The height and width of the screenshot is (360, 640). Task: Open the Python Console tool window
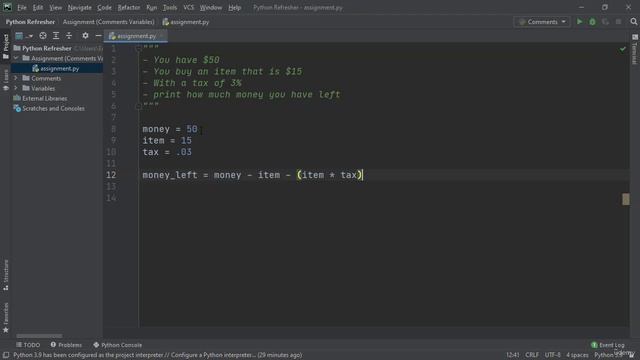point(118,345)
